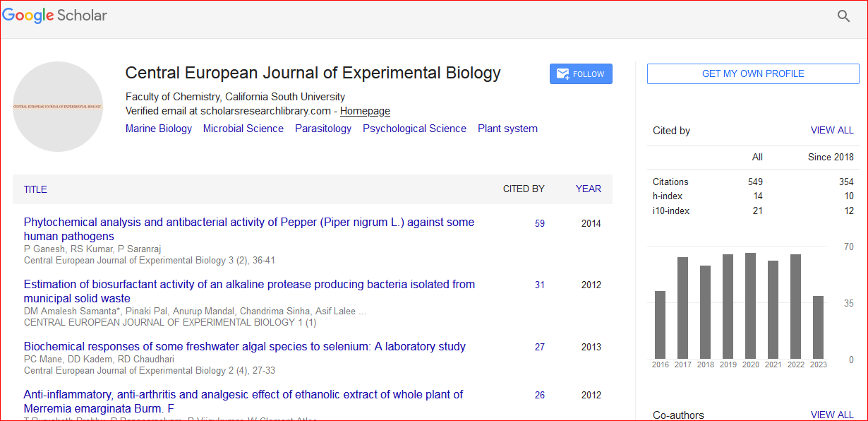Click the 2020 citations bar
This screenshot has width=868, height=421.
[751, 306]
